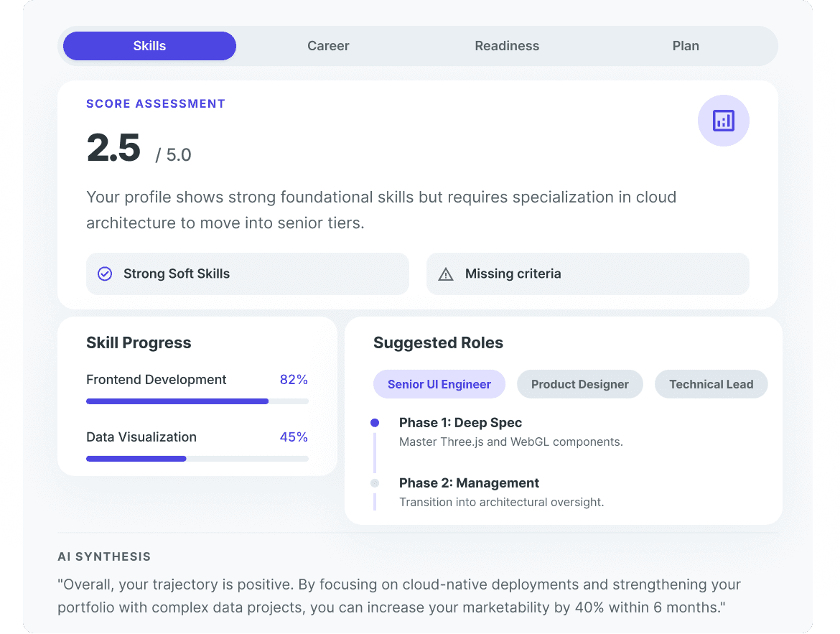
Task: Click 'Master Three.js and WebGL components.' text
Action: [x=511, y=442]
